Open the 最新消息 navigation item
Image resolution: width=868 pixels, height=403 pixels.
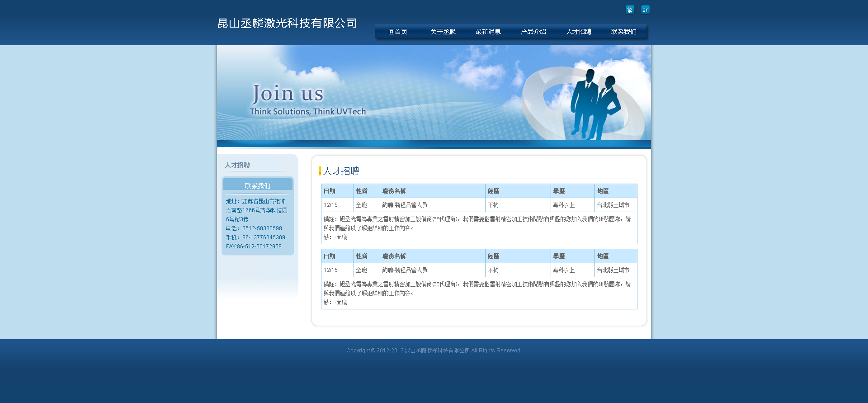pyautogui.click(x=488, y=32)
